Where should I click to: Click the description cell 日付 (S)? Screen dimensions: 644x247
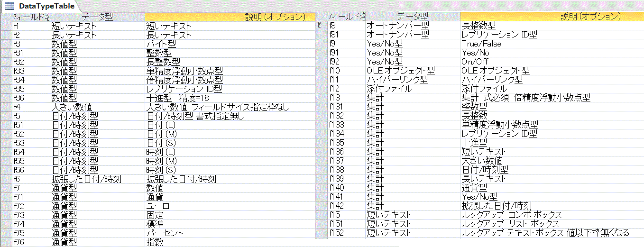(230, 143)
